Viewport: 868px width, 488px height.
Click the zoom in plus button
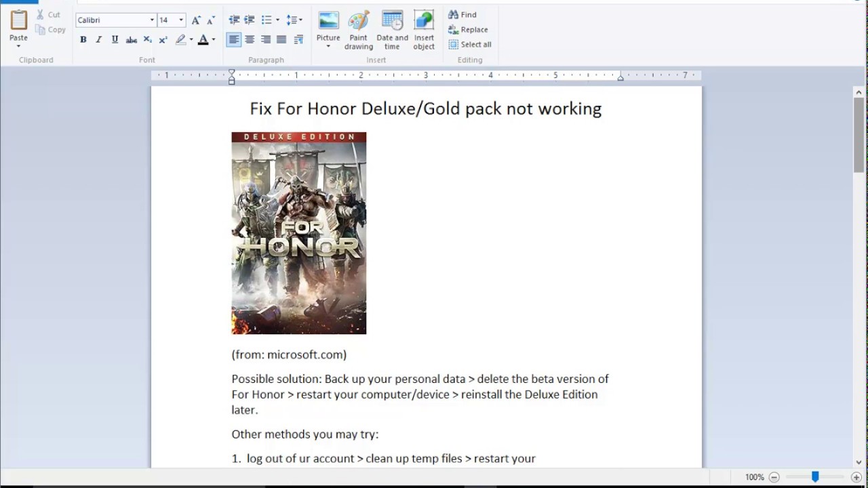pos(856,477)
